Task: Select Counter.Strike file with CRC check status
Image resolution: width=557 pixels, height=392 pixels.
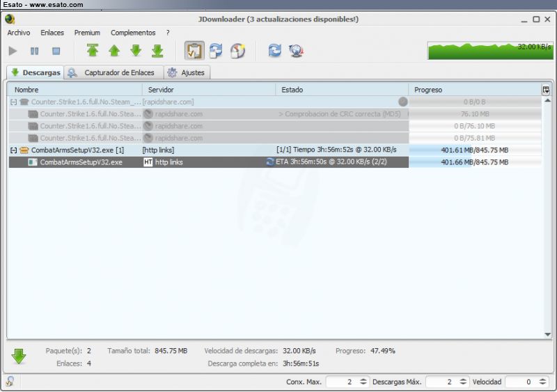Action: tap(275, 114)
